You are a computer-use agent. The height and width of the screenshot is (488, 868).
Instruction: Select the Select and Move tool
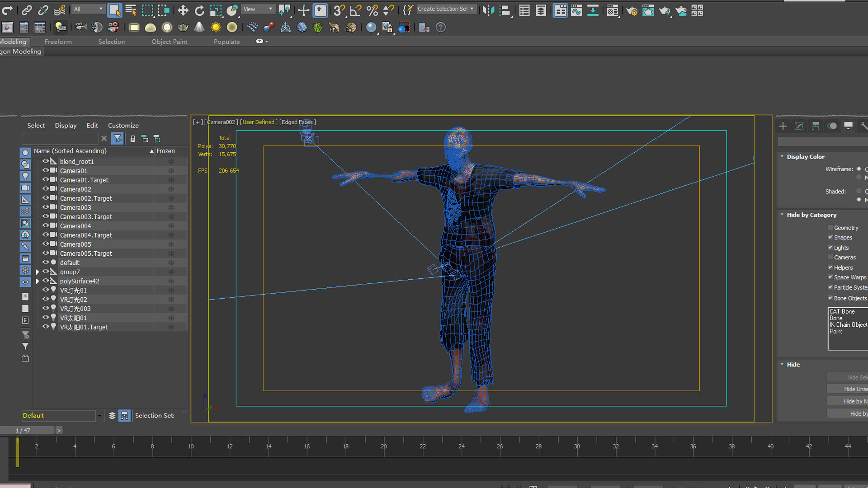[x=183, y=10]
